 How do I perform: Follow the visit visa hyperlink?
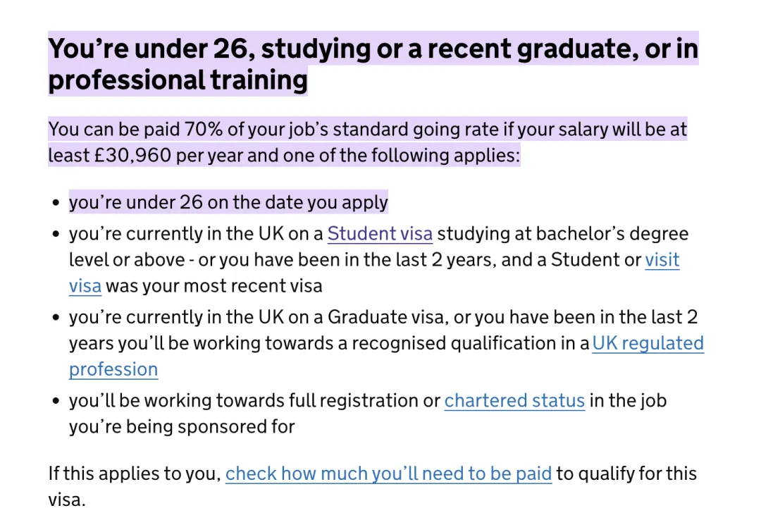pyautogui.click(x=662, y=260)
